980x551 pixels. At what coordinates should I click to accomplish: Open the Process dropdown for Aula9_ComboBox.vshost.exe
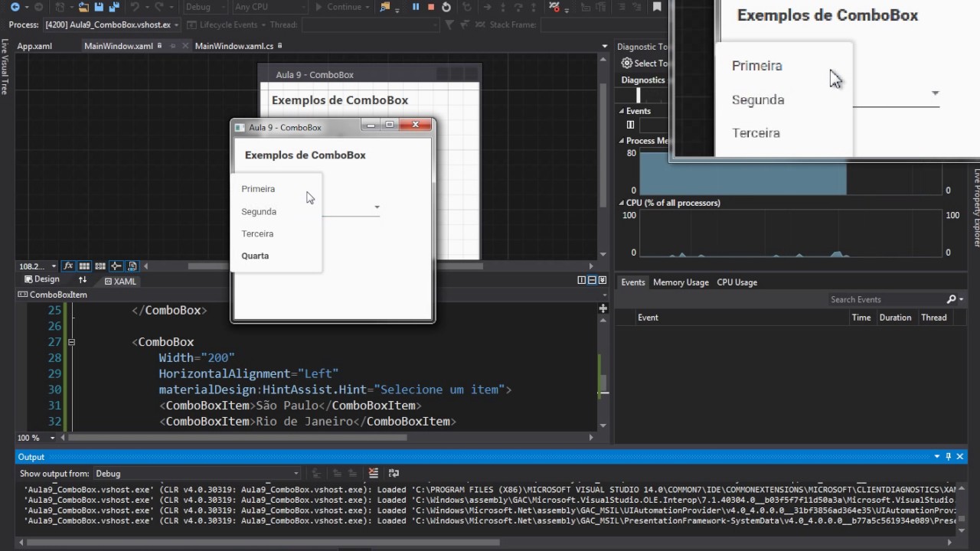(112, 24)
